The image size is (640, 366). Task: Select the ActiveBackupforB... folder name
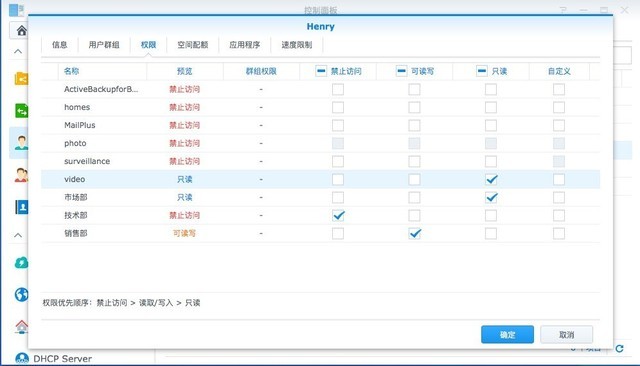pos(101,89)
